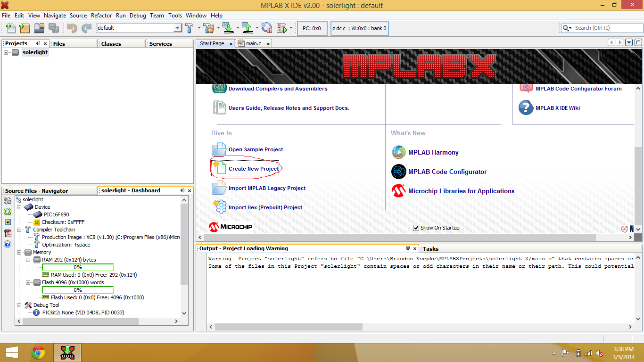Click Import MPLAB Legacy Project link
Viewport: 644px width, 362px height.
click(x=267, y=188)
